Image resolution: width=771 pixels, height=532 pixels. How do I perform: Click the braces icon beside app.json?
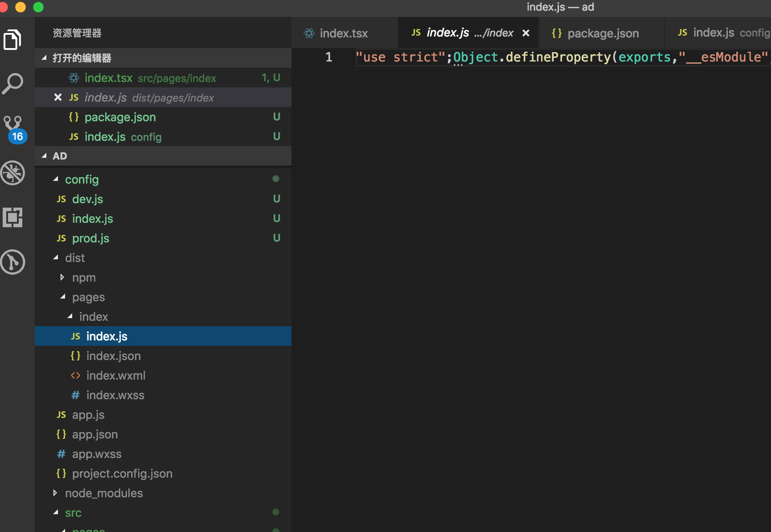click(x=61, y=434)
